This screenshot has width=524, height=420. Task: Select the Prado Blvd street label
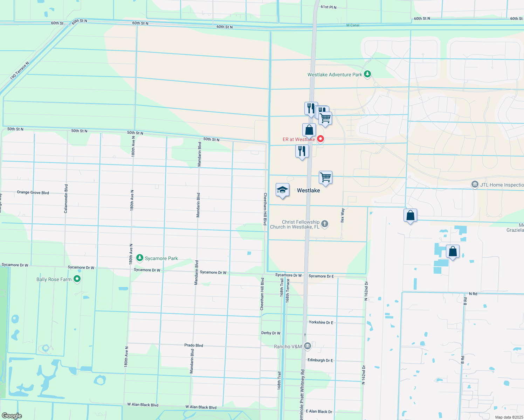[x=194, y=345]
